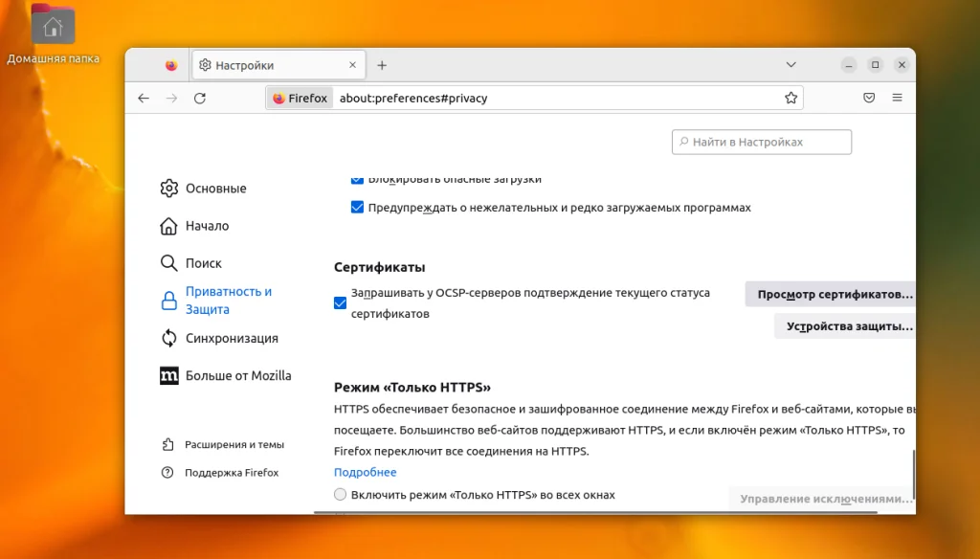980x559 pixels.
Task: Uncheck the OCSP certificate status checkbox
Action: 340,302
